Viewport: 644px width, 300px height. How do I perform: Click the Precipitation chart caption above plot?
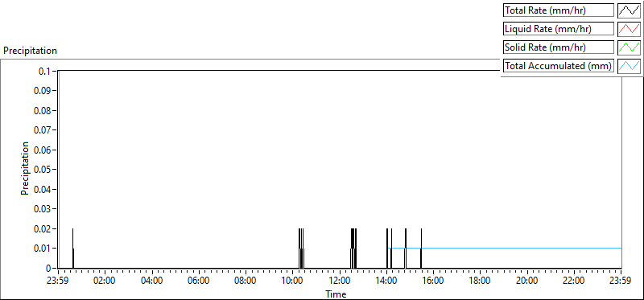pos(30,51)
